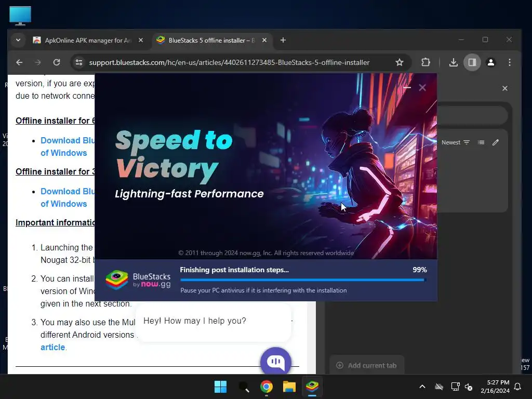
Task: Click the installation progress bar
Action: (303, 280)
